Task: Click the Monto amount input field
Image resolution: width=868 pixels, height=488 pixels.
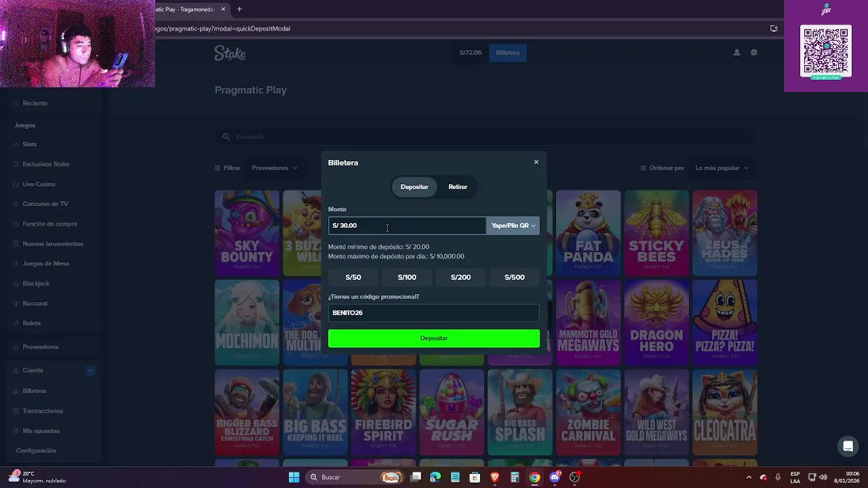Action: click(x=407, y=226)
